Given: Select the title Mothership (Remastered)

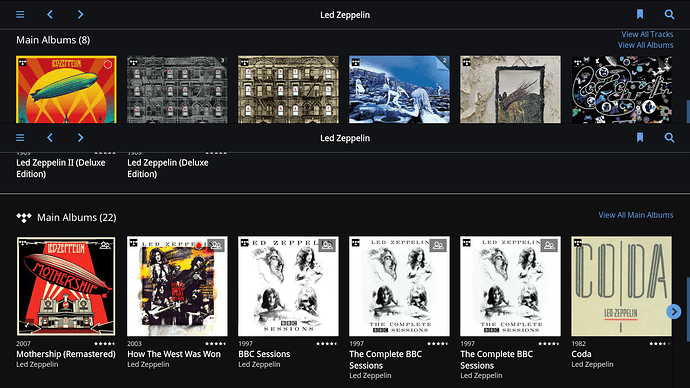Looking at the screenshot, I should 66,354.
